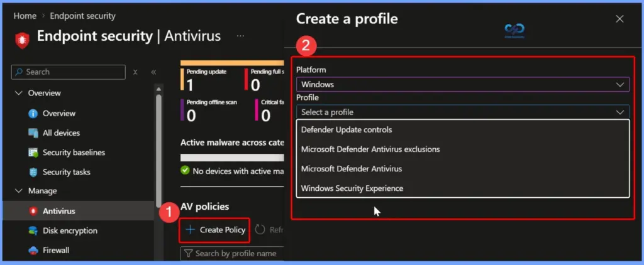
Task: Choose Defender Update controls profile
Action: [x=463, y=129]
